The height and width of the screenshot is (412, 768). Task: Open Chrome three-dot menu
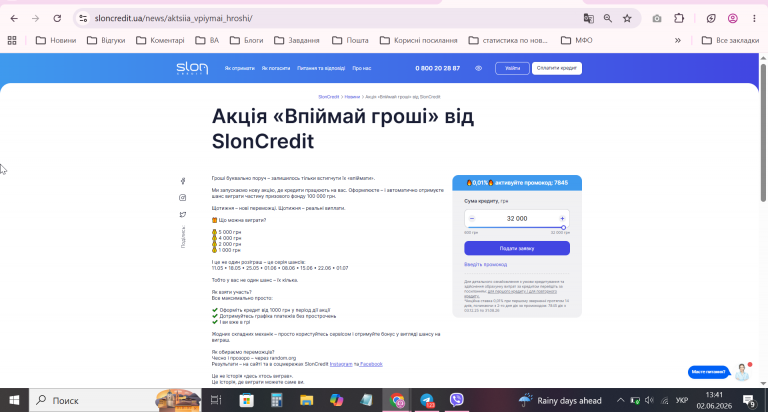point(754,18)
